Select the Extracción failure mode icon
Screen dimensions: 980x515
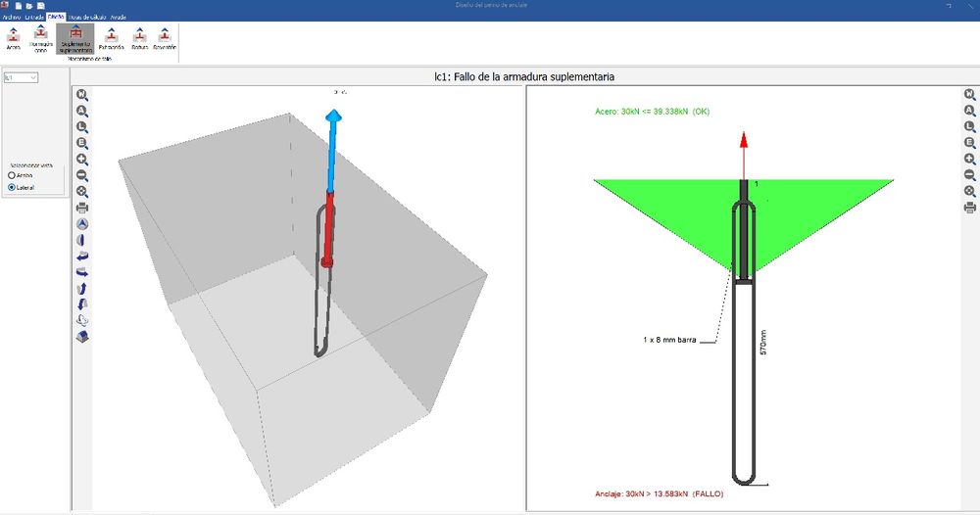112,38
